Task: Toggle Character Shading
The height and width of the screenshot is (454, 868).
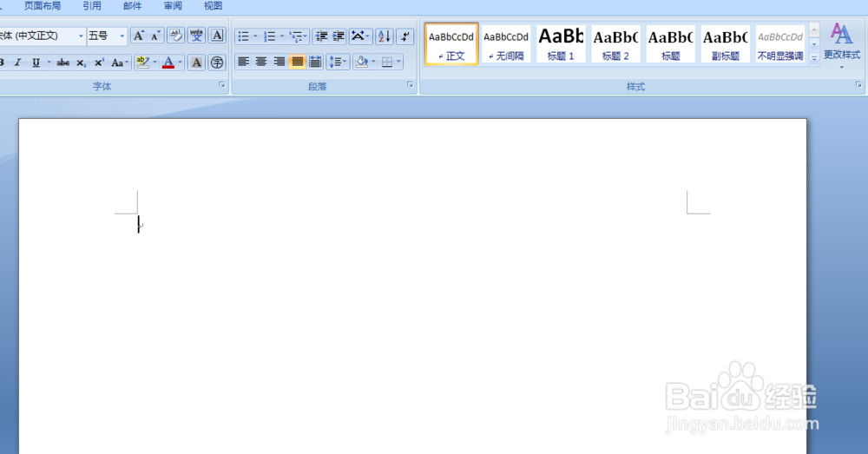Action: [x=196, y=62]
